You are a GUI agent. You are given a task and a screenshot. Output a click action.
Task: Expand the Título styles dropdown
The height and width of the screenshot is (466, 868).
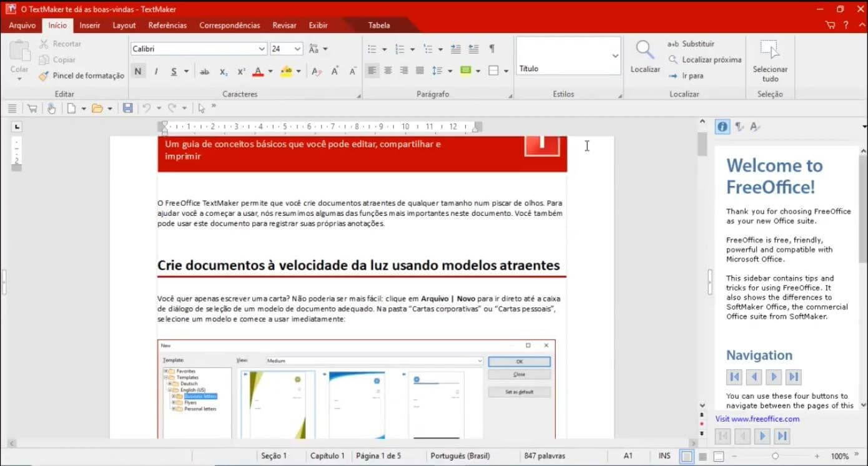[615, 56]
